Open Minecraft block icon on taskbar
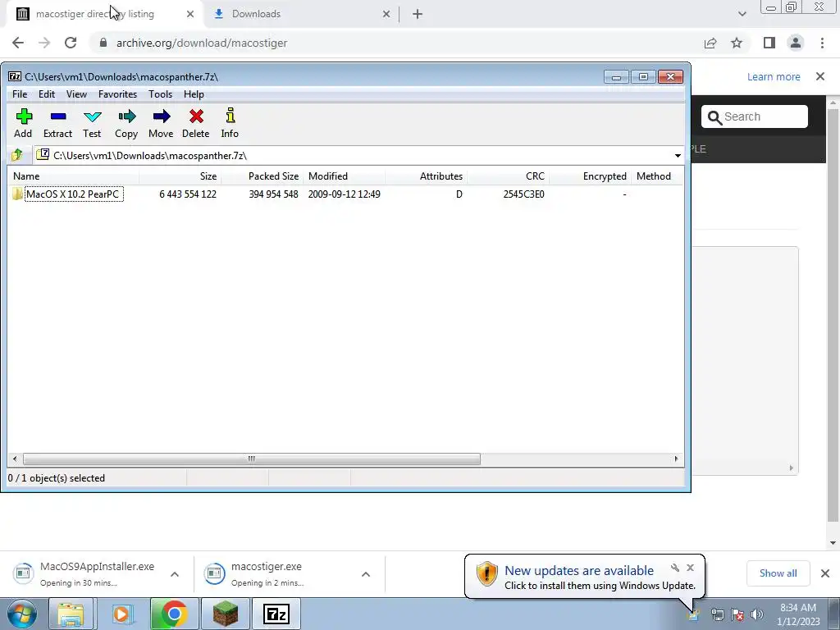Viewport: 840px width, 630px height. tap(225, 614)
